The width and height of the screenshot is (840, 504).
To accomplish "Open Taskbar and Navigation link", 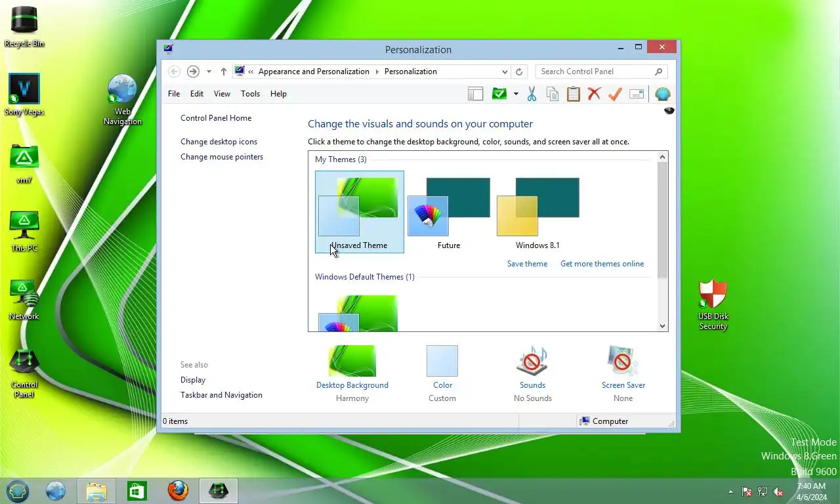I will click(x=221, y=395).
